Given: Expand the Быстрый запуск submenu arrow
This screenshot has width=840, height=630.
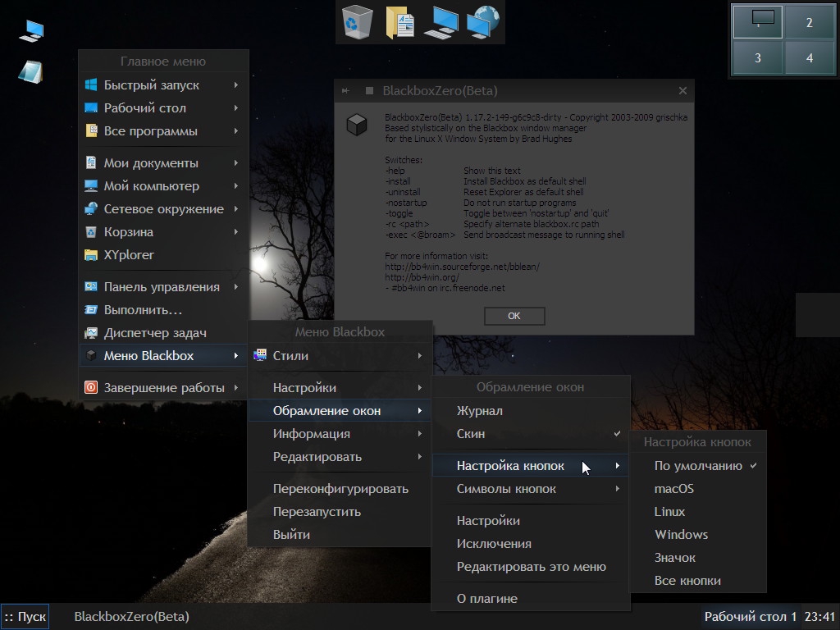Looking at the screenshot, I should pos(236,84).
